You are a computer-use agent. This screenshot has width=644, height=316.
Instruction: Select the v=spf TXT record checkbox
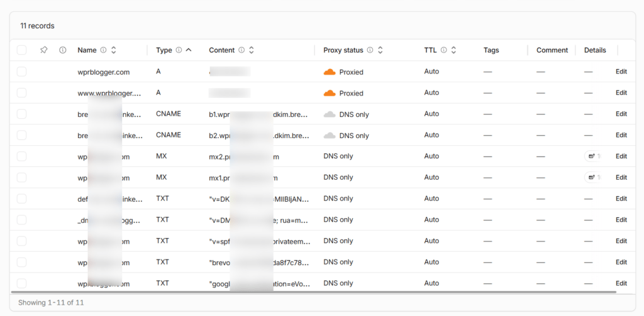tap(21, 241)
